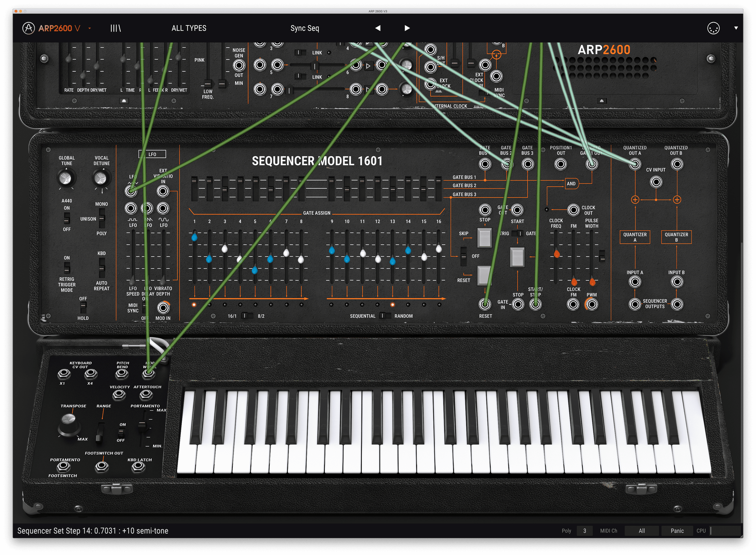Collapse the effects panel eject arrow
This screenshot has height=555, width=756.
124,101
